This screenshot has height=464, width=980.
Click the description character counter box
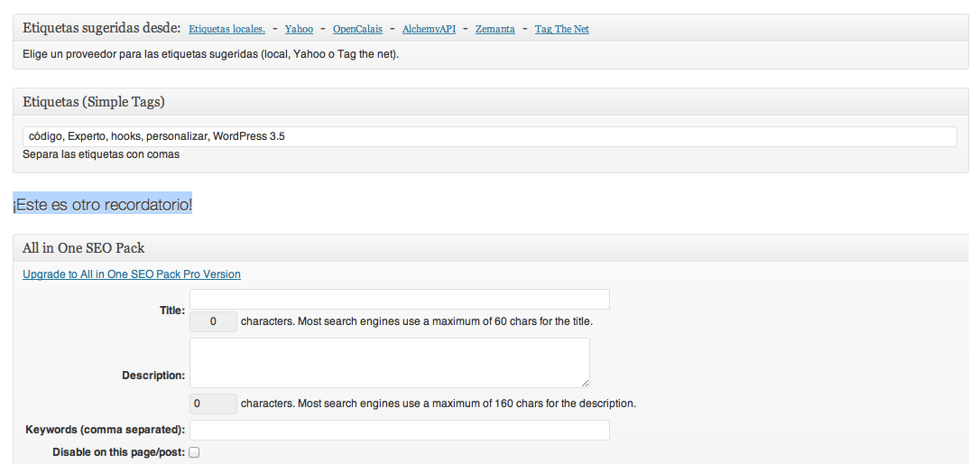point(213,404)
